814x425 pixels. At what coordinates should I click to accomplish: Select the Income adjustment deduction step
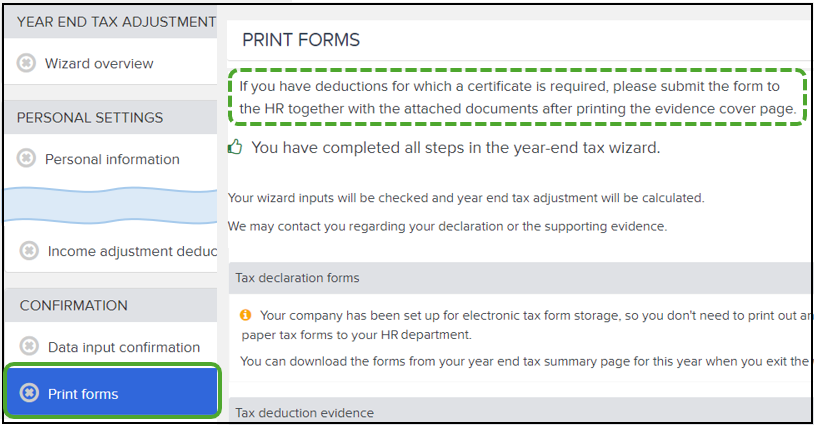111,251
